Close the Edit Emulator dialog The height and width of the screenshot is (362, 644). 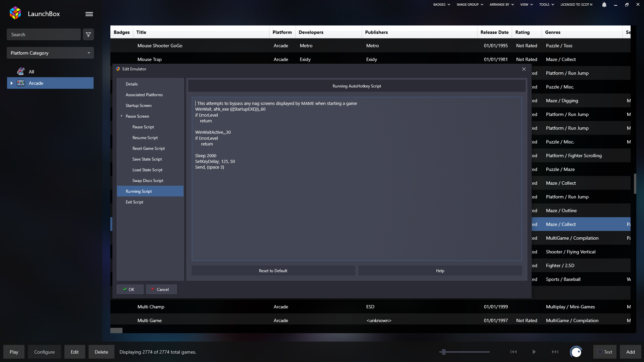(524, 69)
